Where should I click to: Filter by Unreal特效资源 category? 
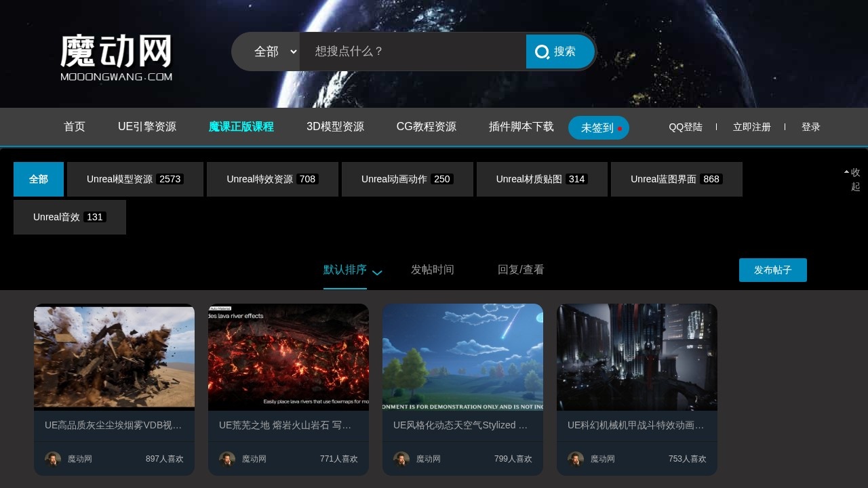click(x=272, y=179)
